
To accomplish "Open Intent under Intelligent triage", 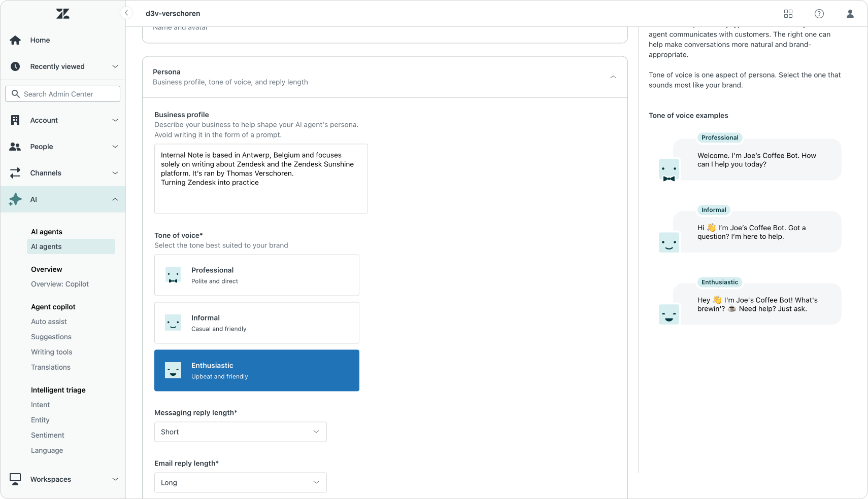I will coord(41,405).
